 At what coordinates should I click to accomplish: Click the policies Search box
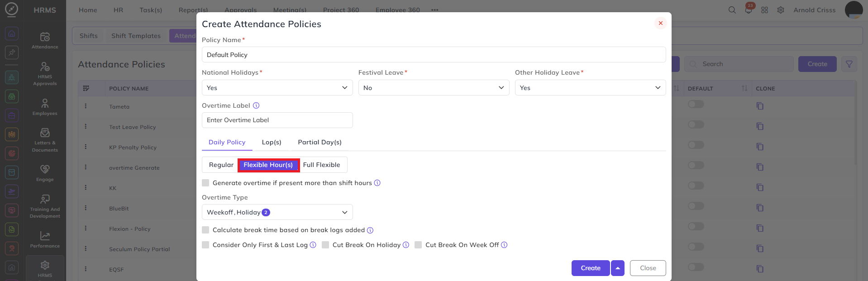pos(739,64)
